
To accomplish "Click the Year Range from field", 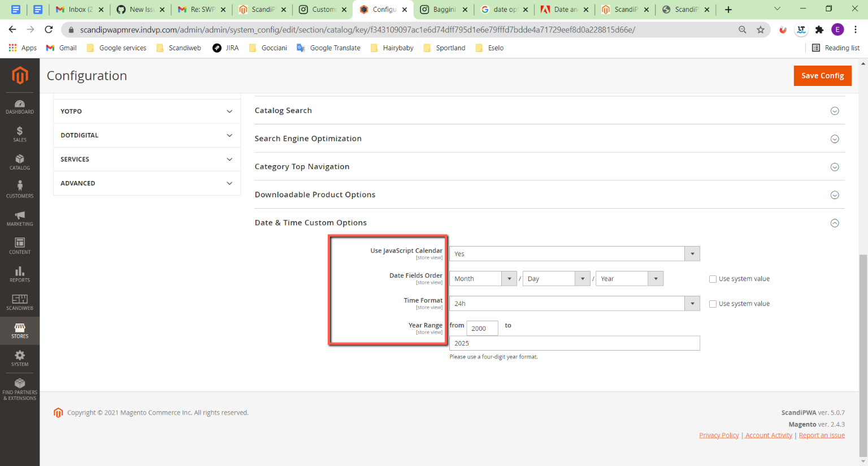I will pos(481,328).
